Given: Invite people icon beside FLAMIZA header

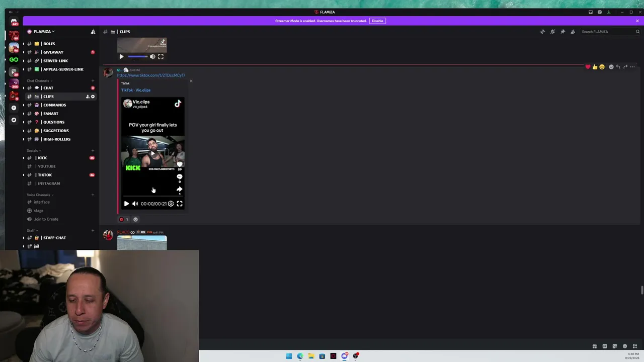Looking at the screenshot, I should tap(93, 32).
